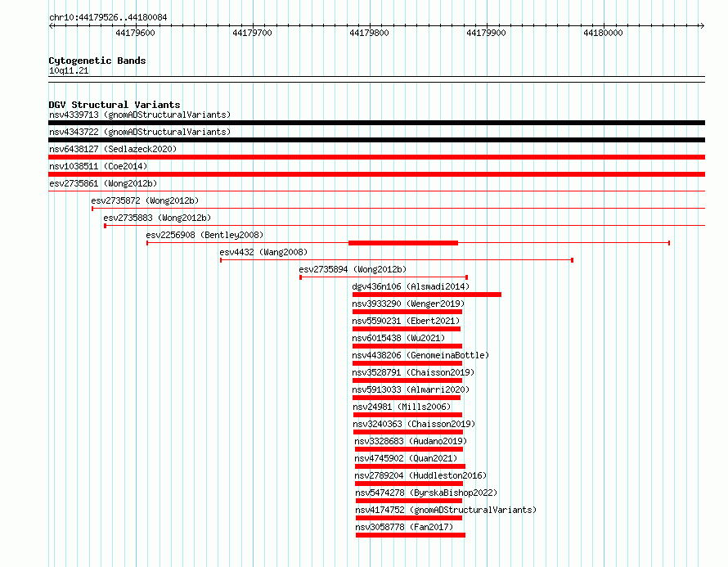Click the red bar under nsv3933290
The height and width of the screenshot is (567, 728).
coord(407,312)
